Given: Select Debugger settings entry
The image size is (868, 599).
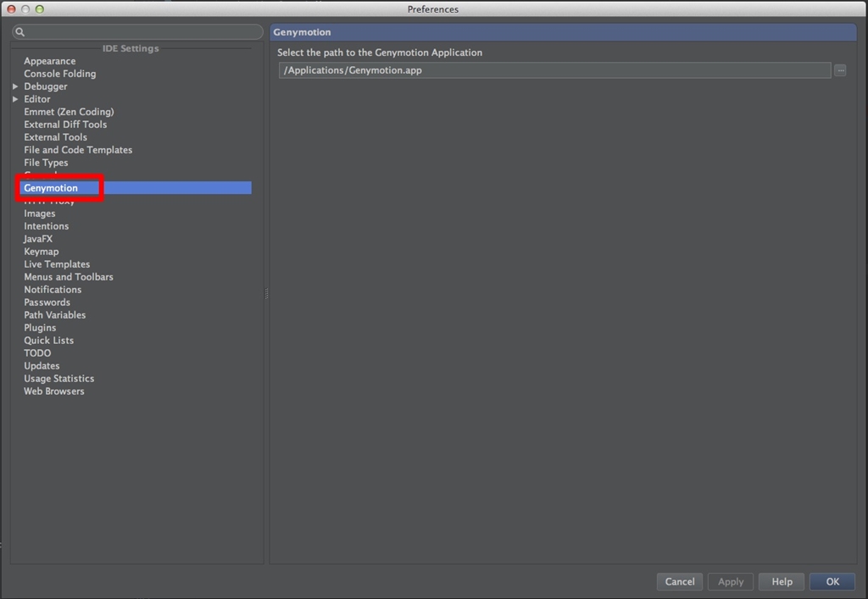Looking at the screenshot, I should [x=46, y=86].
